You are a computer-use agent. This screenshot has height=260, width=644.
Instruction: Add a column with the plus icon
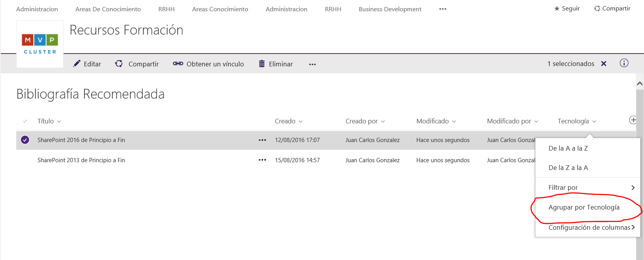click(x=633, y=120)
